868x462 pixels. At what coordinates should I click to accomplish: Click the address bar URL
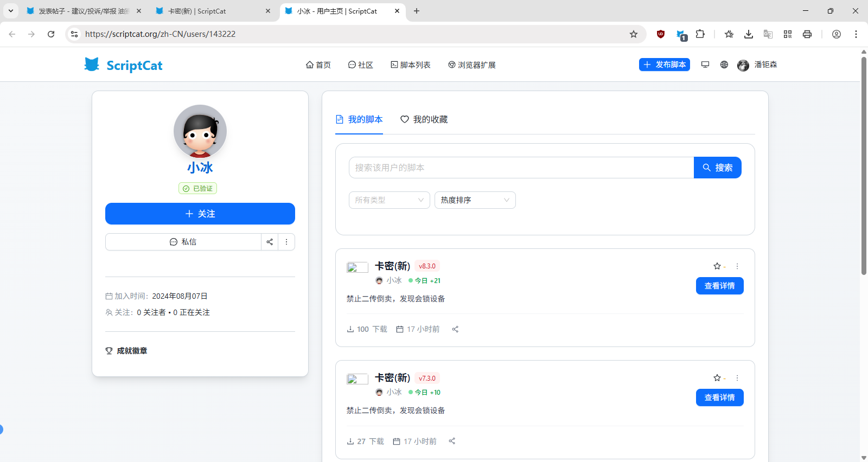click(160, 34)
